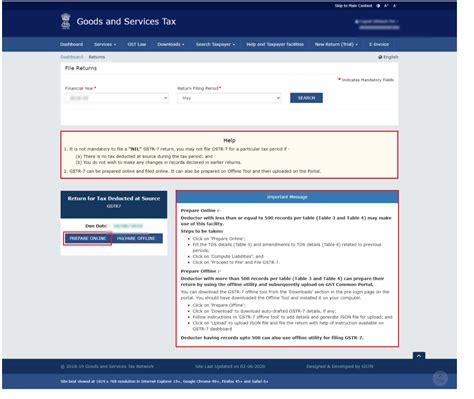The height and width of the screenshot is (399, 474).
Task: Expand the Downloads menu
Action: (x=171, y=44)
